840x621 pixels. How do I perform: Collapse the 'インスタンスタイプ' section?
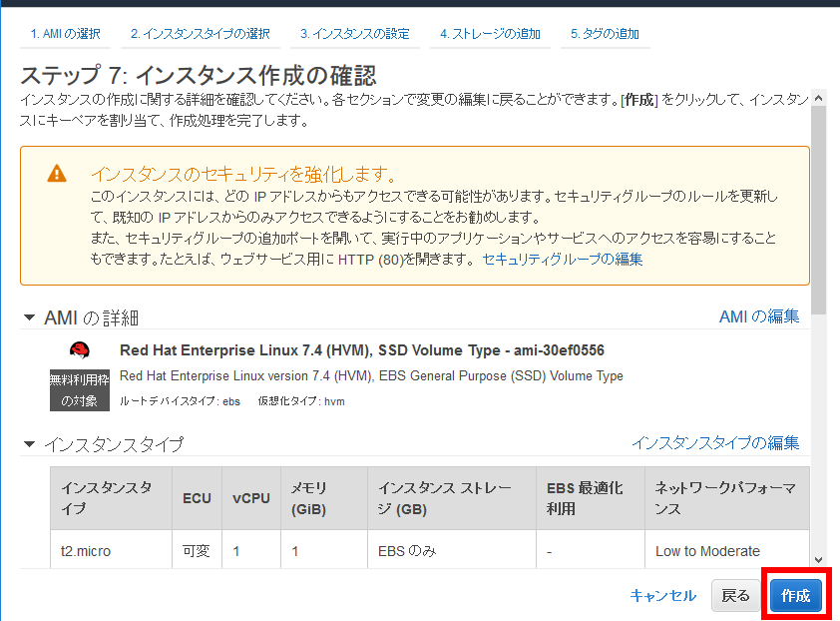[x=30, y=444]
